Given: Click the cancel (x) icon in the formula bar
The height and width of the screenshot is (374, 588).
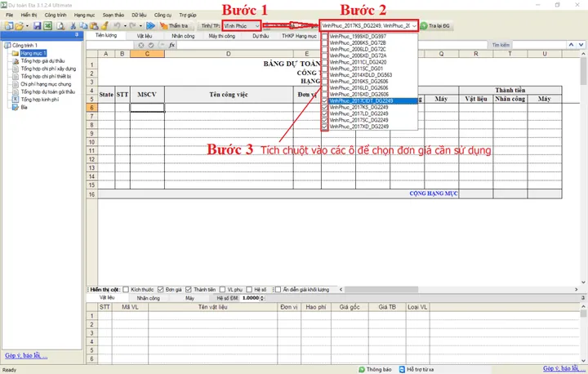Looking at the screenshot, I should coord(141,45).
